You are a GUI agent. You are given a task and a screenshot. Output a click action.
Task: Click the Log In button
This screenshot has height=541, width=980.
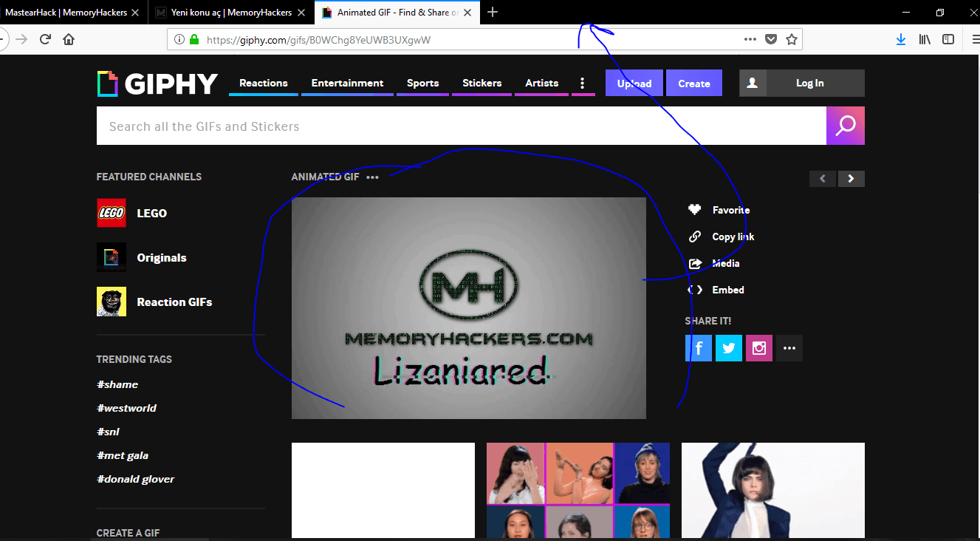(810, 84)
